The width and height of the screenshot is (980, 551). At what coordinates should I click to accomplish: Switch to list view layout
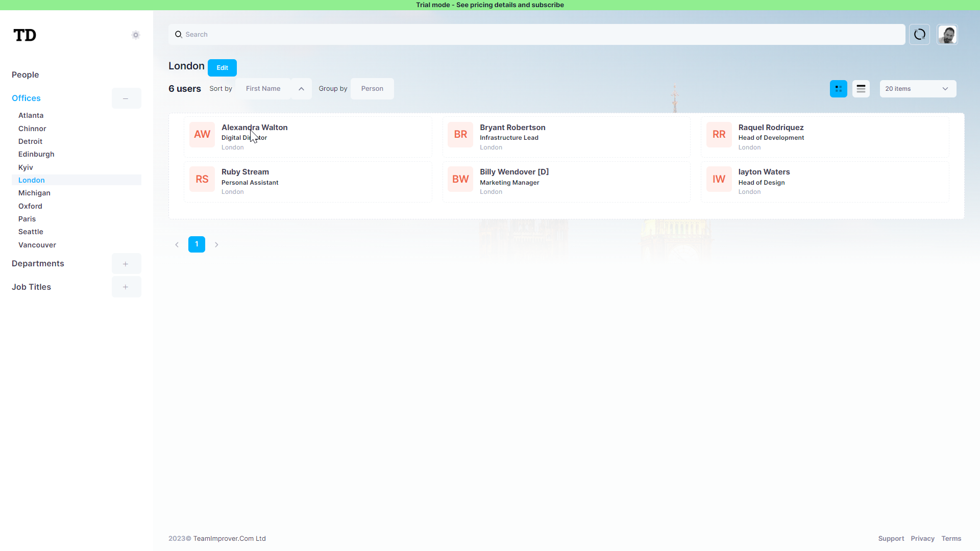tap(861, 88)
